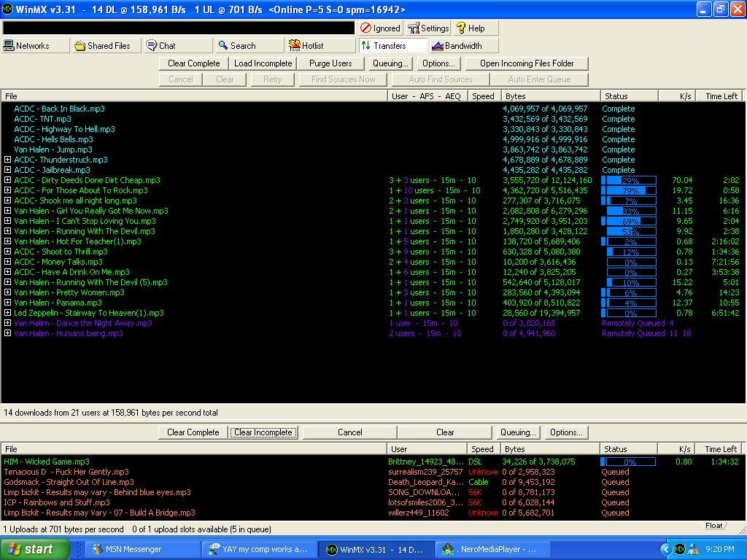Open the Search magnifier icon
This screenshot has width=747, height=560.
(223, 46)
